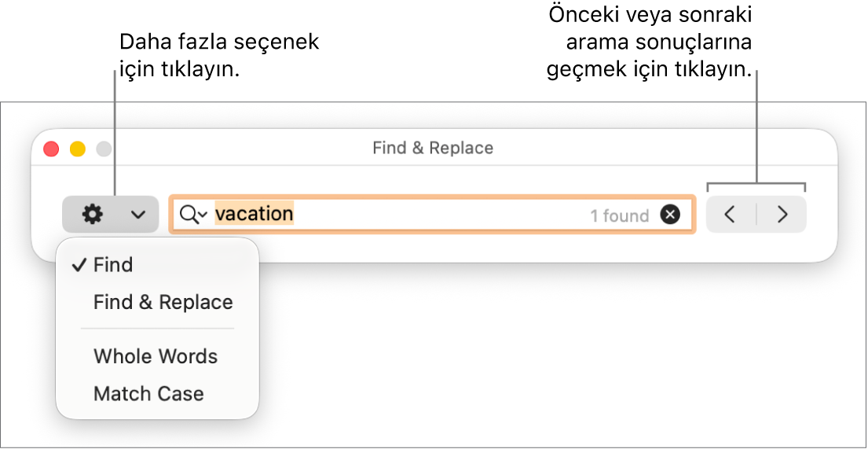Turn on Match Case option

(148, 394)
